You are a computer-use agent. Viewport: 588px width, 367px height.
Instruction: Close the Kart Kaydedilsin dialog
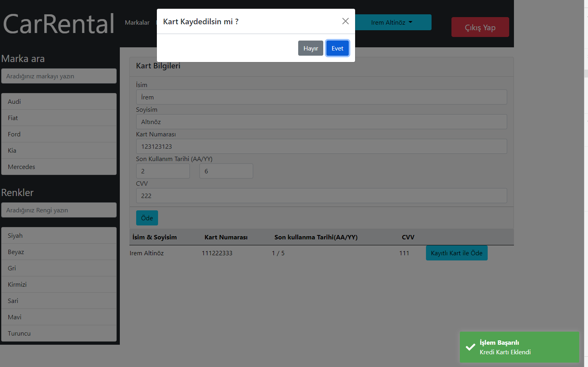[x=345, y=21]
